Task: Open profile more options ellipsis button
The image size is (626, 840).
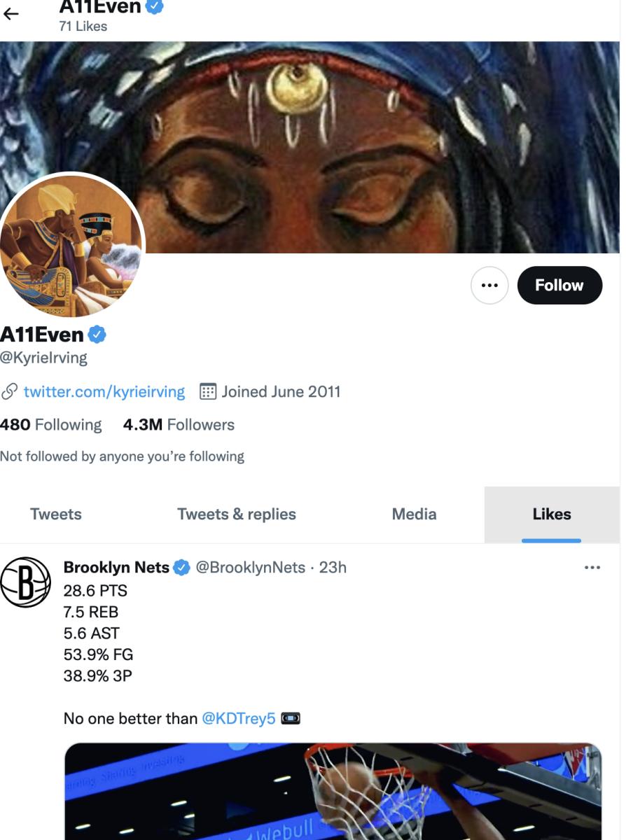Action: point(489,286)
